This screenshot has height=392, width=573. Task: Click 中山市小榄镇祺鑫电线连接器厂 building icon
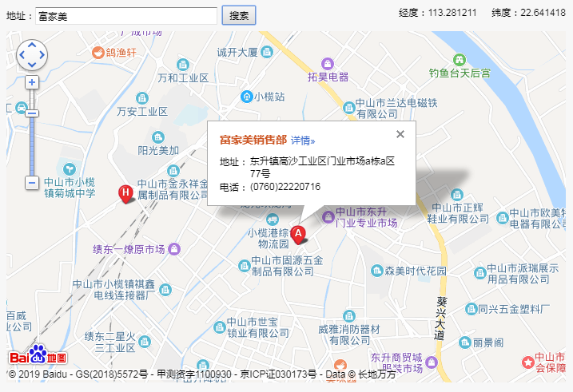[x=165, y=290]
